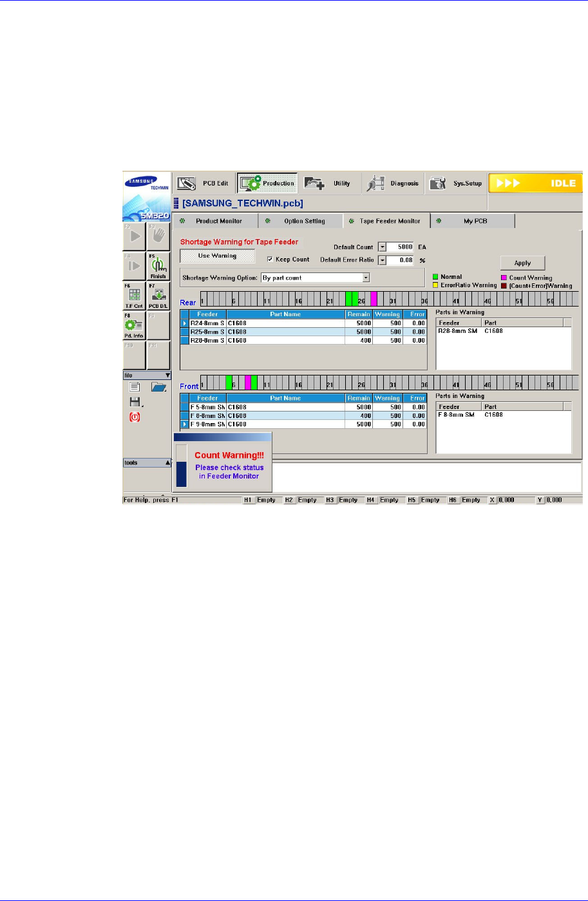Viewport: 588px width, 901px height.
Task: Select the F 5-8mm SM feeder row
Action: click(x=303, y=407)
